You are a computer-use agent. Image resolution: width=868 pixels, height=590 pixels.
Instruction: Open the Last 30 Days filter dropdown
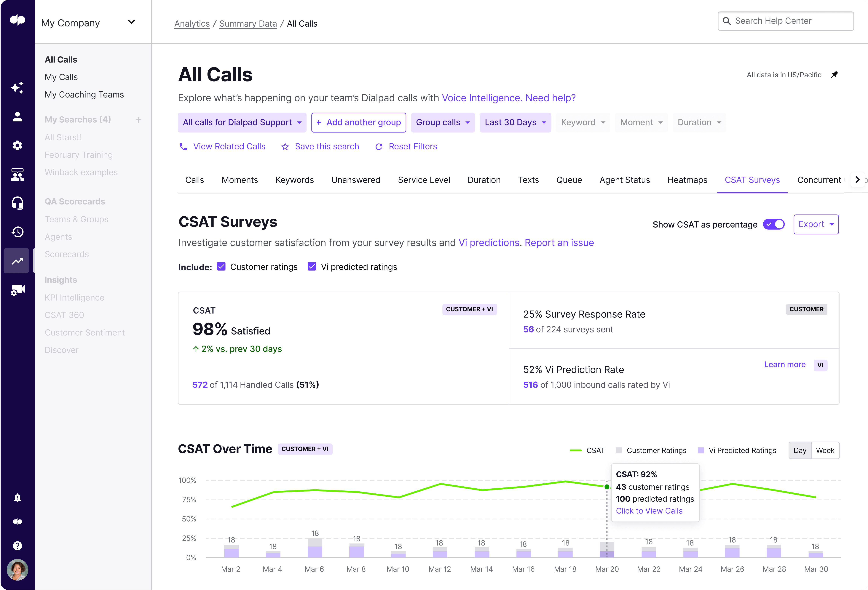point(515,122)
